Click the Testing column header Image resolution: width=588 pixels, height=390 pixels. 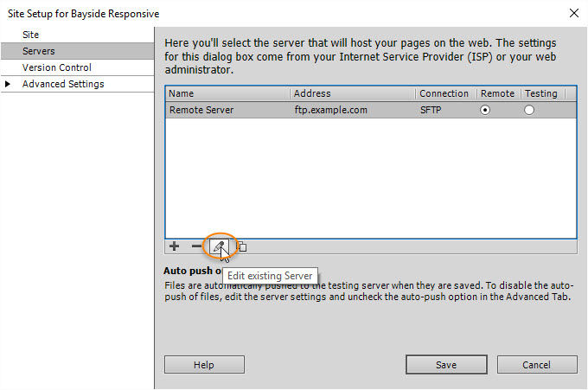543,93
